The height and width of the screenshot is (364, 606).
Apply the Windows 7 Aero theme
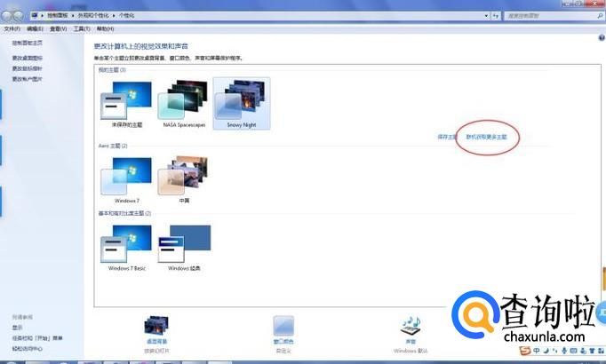coord(127,180)
